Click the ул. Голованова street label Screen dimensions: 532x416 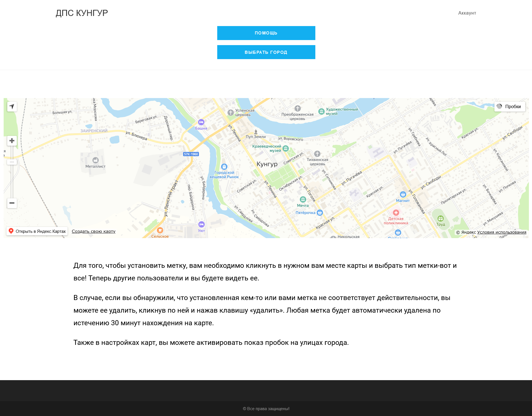click(417, 202)
